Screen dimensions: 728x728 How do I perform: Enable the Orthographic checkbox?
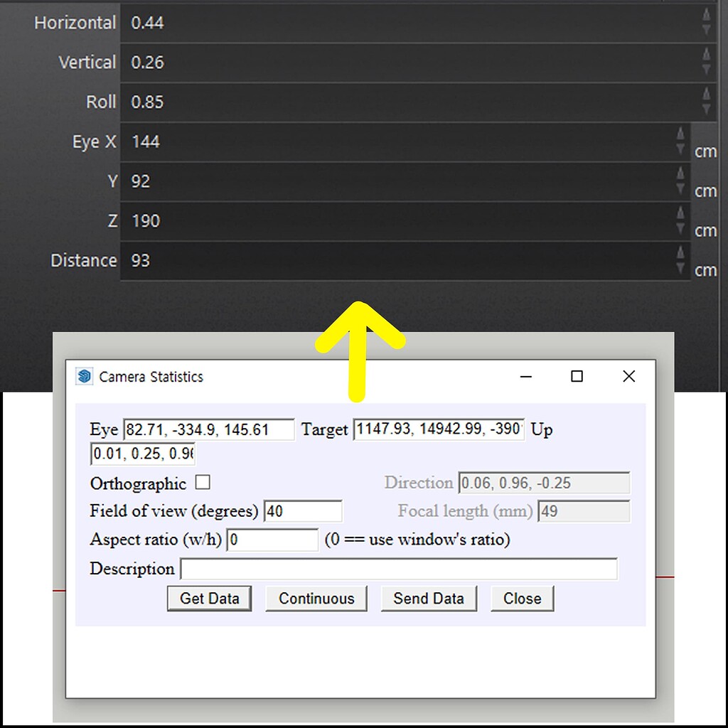pyautogui.click(x=203, y=483)
